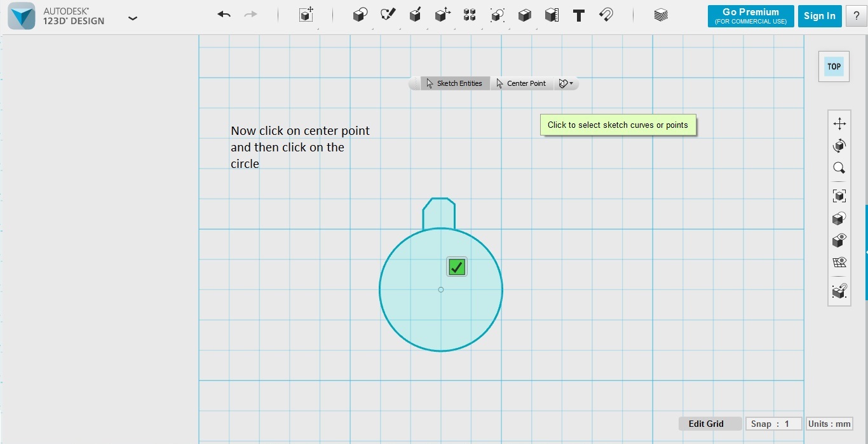Switch to Sketch Entities mode
Viewport: 868px width, 444px height.
455,83
